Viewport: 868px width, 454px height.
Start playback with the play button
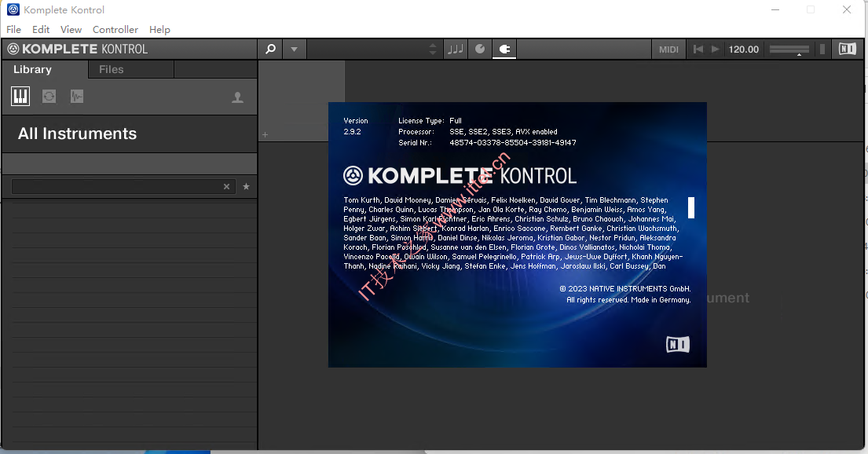[x=715, y=49]
